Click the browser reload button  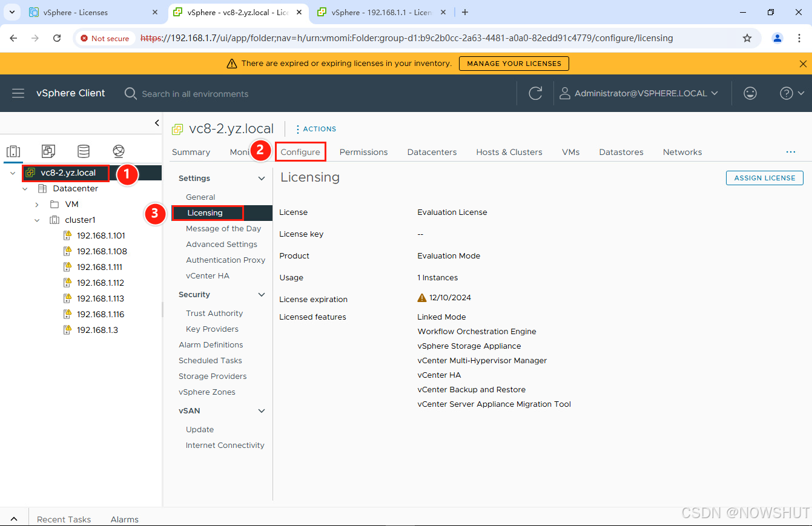pyautogui.click(x=57, y=38)
